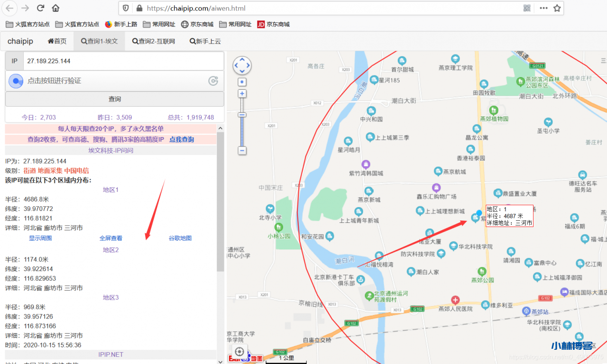607x364 pixels.
Task: Click the map locate target icon
Action: click(239, 352)
